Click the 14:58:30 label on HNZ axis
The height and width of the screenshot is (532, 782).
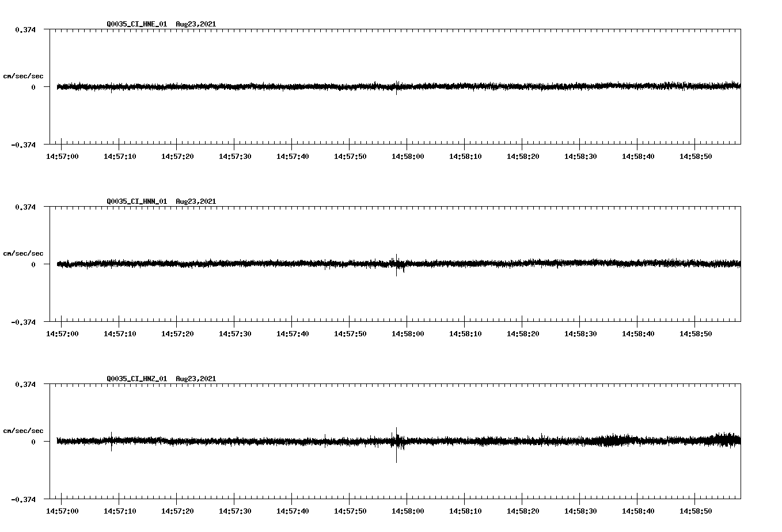pos(580,511)
